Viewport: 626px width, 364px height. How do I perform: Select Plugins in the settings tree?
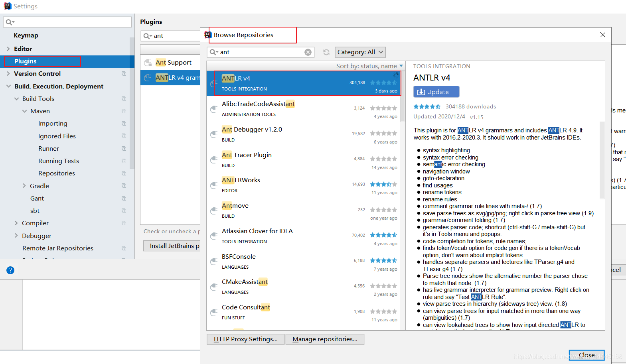coord(67,61)
